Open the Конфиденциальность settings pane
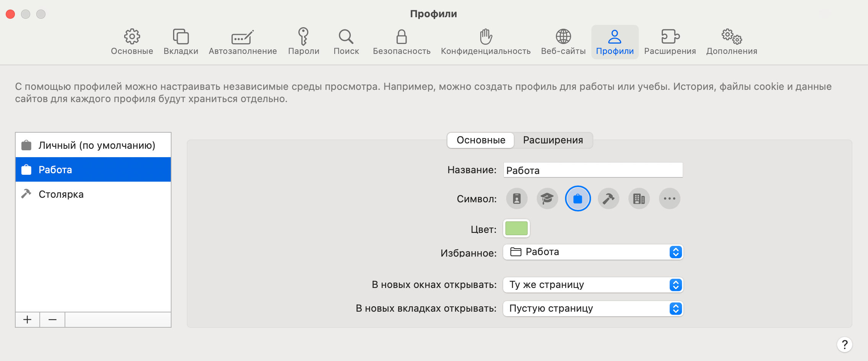 point(486,42)
